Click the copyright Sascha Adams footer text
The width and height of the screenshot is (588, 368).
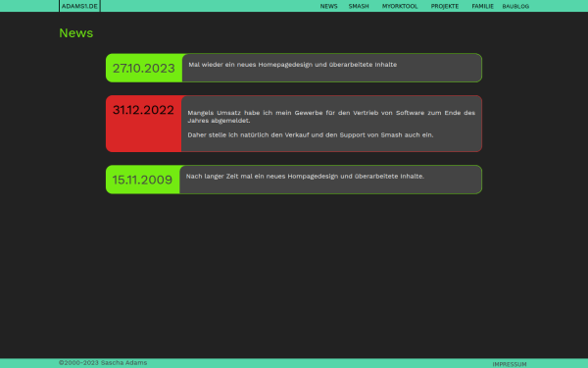pos(103,363)
